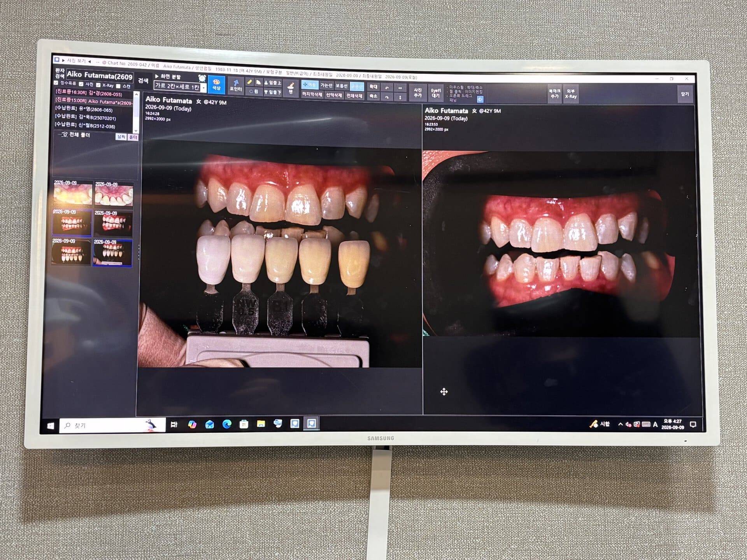The image size is (747, 560).
Task: Show hidden system tray icons
Action: [620, 424]
